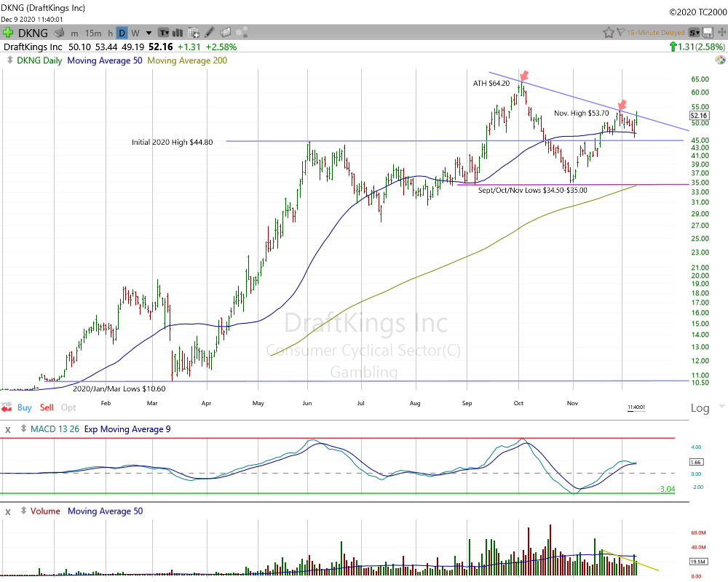The image size is (728, 582).
Task: Select the m minute timeframe
Action: point(74,33)
